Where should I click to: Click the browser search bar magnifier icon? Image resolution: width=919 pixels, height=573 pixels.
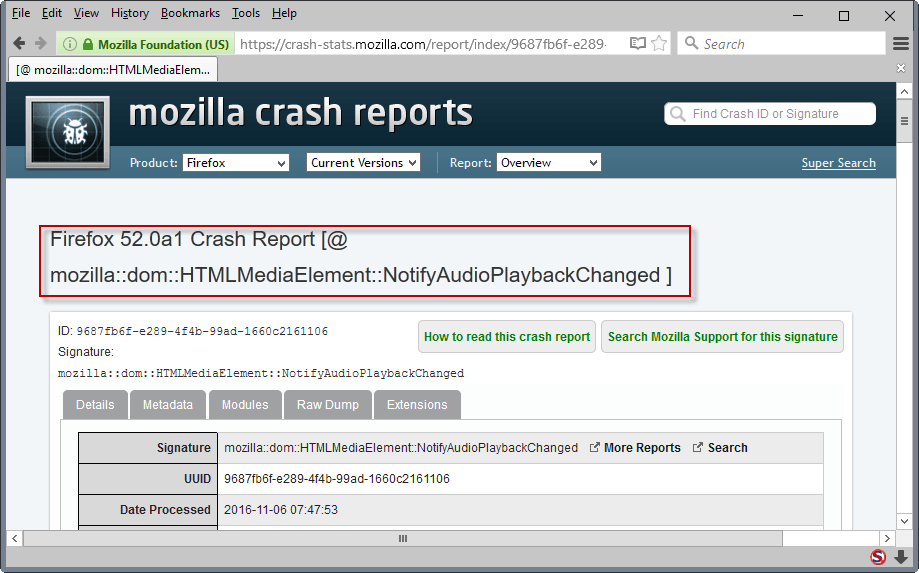coord(692,43)
